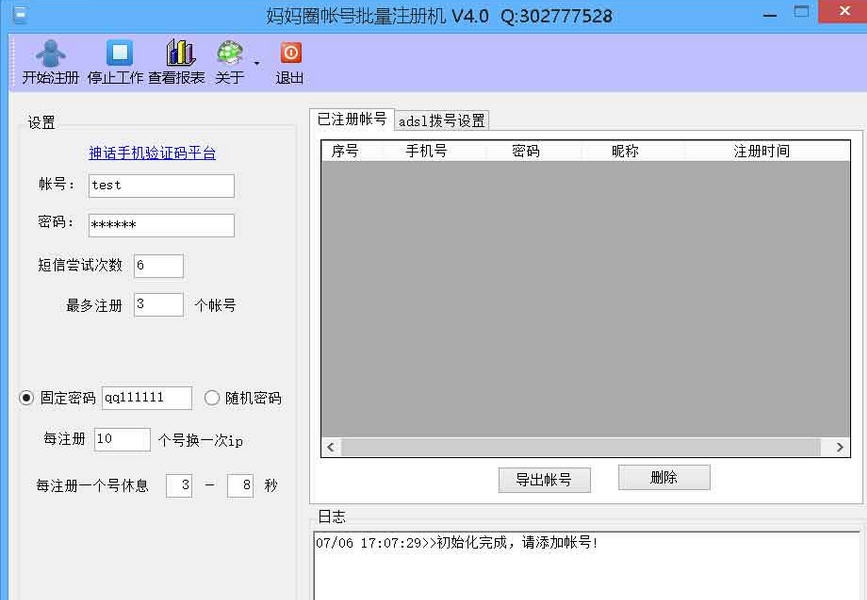The height and width of the screenshot is (600, 867).
Task: Click the qq111111 fixed password text box
Action: (x=145, y=397)
